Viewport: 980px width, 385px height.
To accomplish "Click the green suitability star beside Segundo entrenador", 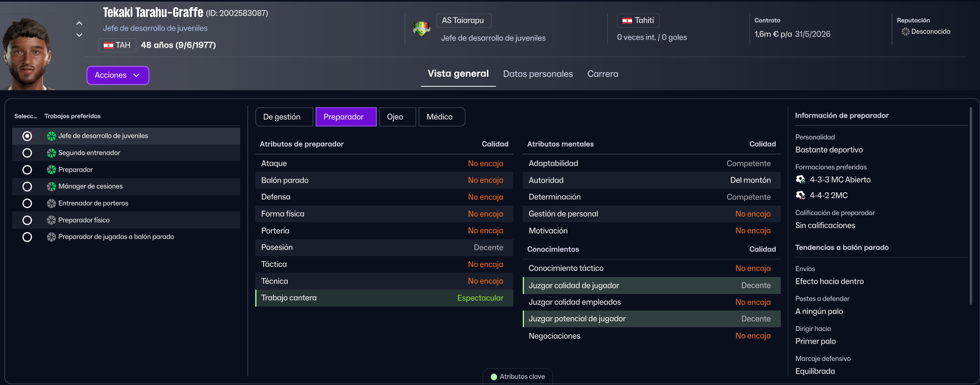I will [x=51, y=153].
